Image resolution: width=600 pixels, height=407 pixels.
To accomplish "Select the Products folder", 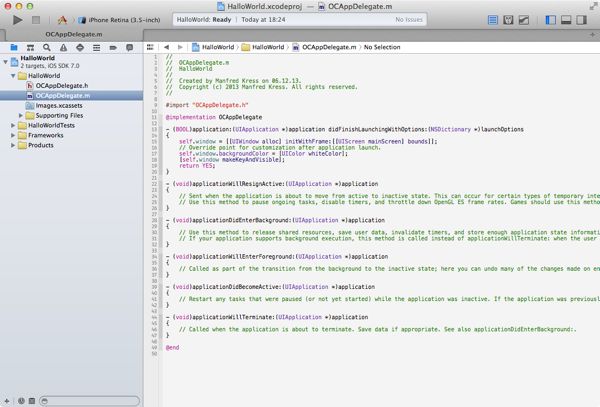I will (x=72, y=145).
